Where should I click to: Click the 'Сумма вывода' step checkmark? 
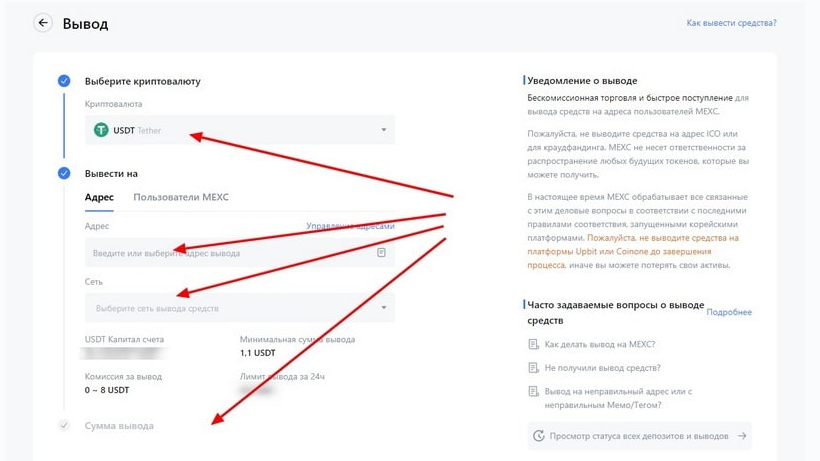coord(64,426)
